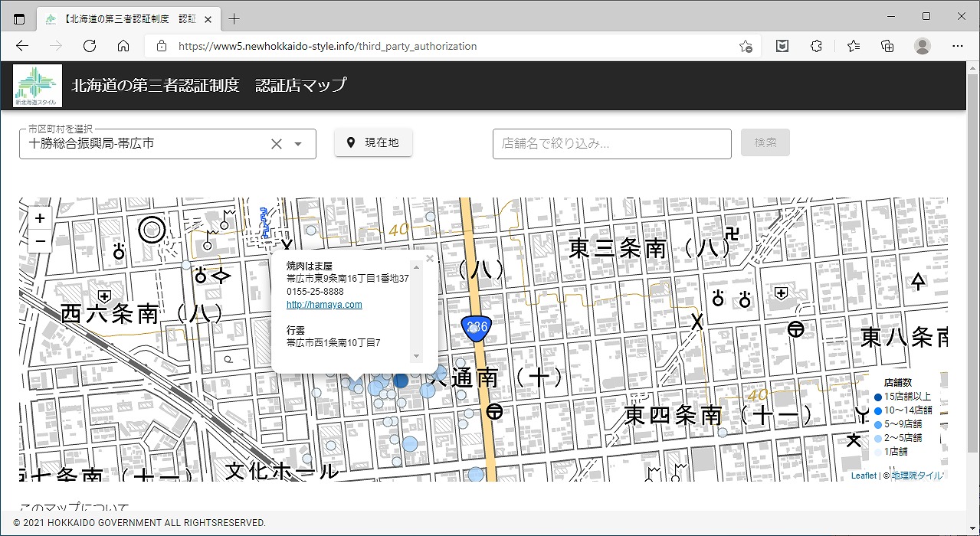The image size is (980, 536).
Task: Expand the municipality dropdown arrow
Action: click(x=299, y=144)
